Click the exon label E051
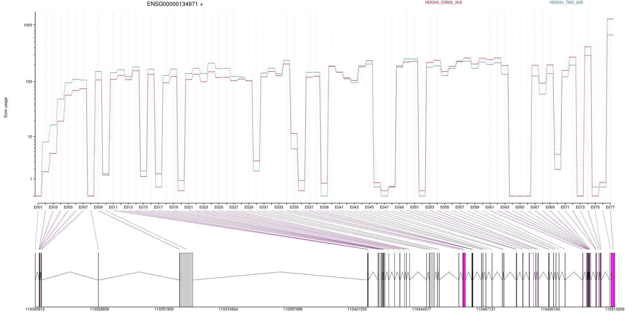The width and height of the screenshot is (644, 322). [415, 207]
